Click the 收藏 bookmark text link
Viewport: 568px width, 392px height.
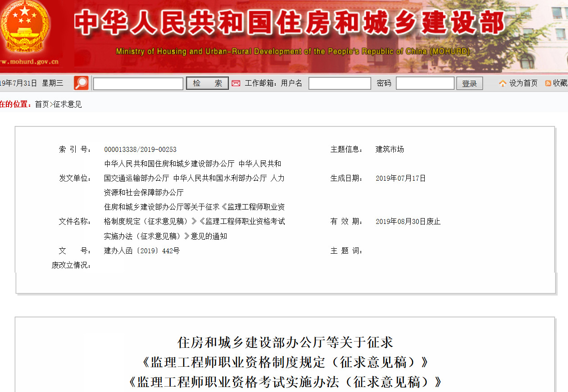pyautogui.click(x=560, y=83)
